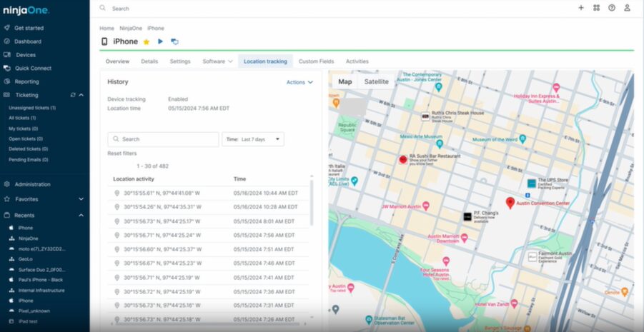The width and height of the screenshot is (644, 332).
Task: Collapse the Recents section chevron
Action: pos(81,215)
